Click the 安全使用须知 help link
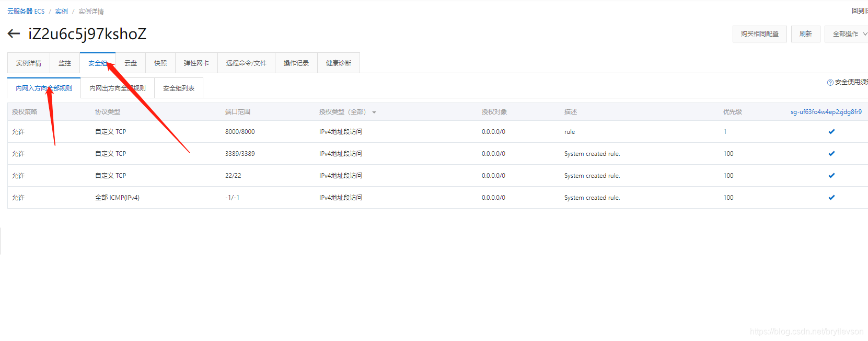The image size is (868, 341). [851, 82]
